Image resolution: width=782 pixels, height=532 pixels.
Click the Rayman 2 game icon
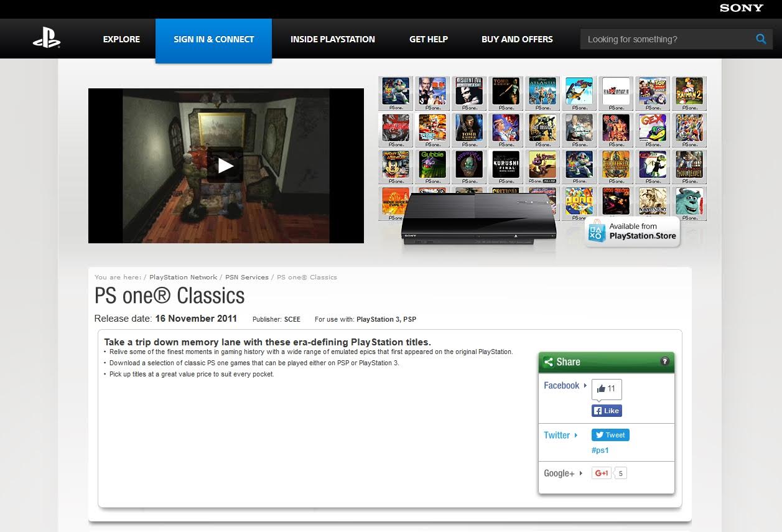pyautogui.click(x=689, y=93)
